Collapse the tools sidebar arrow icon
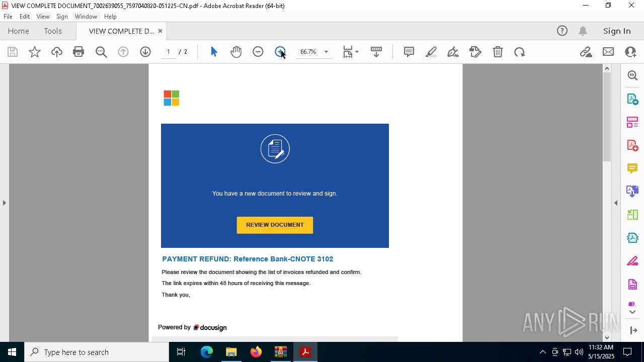644x362 pixels. pos(633,330)
